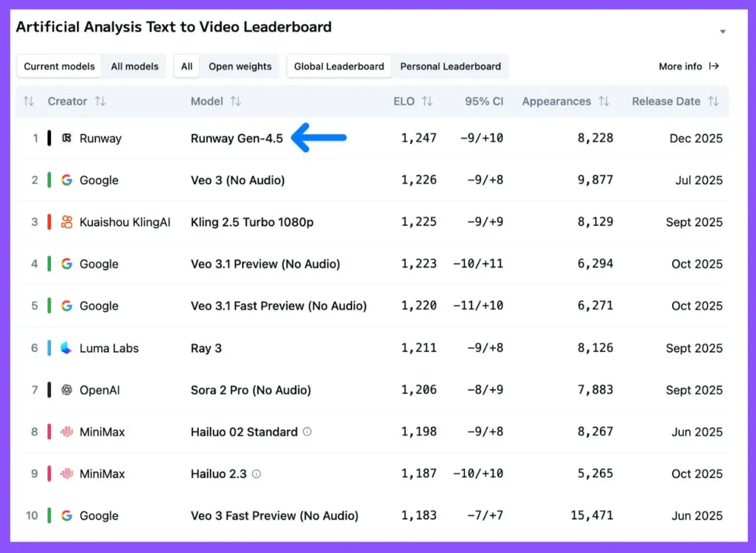
Task: Sort table by Release Date arrows
Action: click(714, 101)
